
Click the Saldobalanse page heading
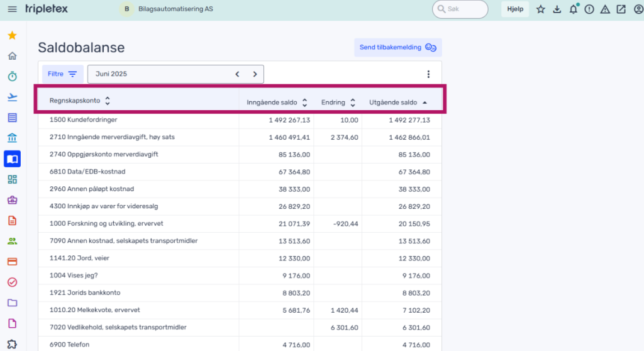point(81,47)
